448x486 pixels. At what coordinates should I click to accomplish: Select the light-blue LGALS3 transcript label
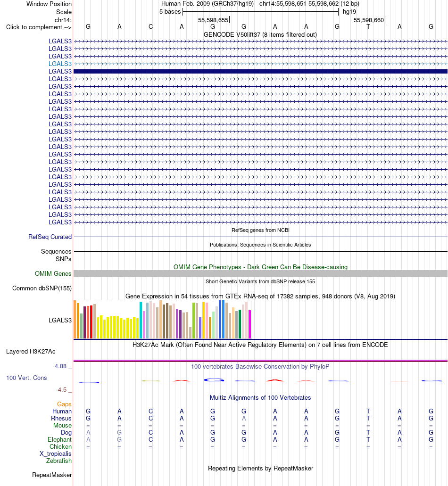click(60, 64)
